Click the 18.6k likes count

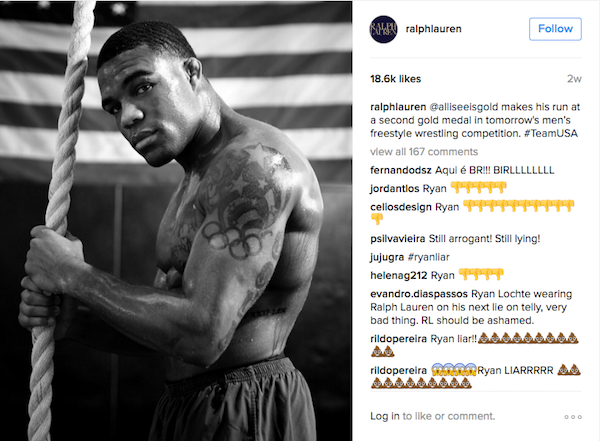click(x=395, y=79)
